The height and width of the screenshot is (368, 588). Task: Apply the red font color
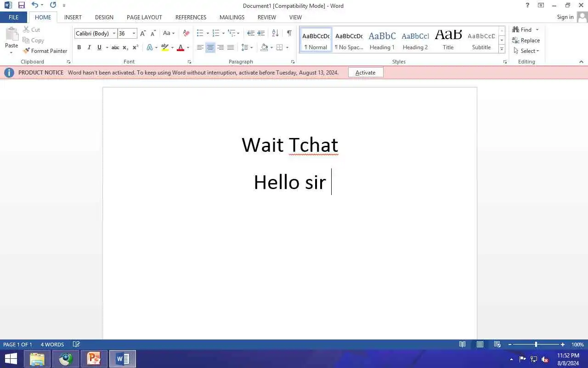(181, 47)
